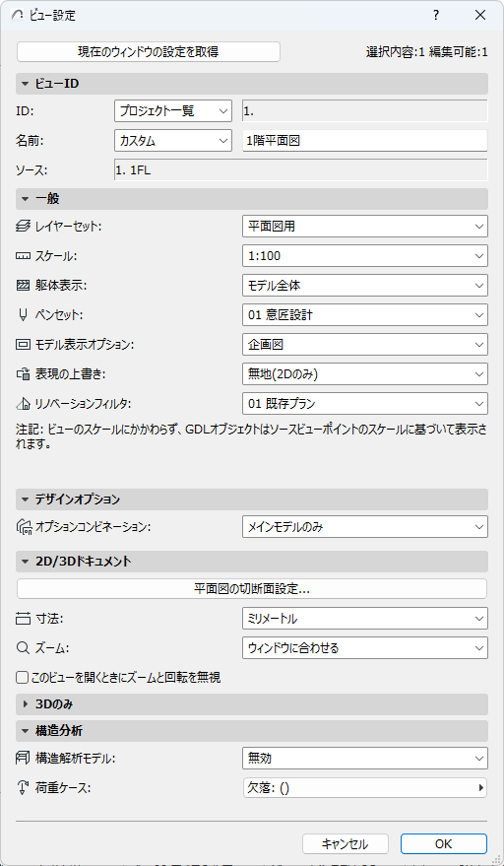Screen dimensions: 504x866
Task: Click the zoom magnifier icon beside ズーム
Action: [x=22, y=648]
